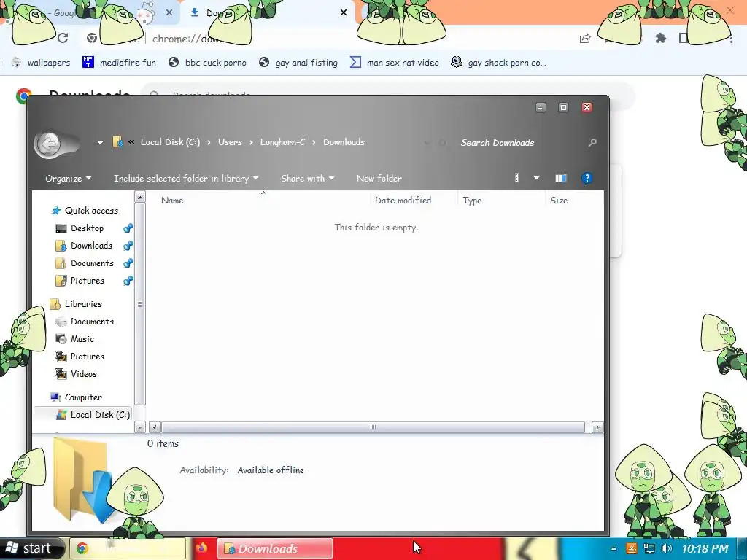Viewport: 747px width, 560px height.
Task: Close the Chrome Downloads tab
Action: click(x=344, y=13)
